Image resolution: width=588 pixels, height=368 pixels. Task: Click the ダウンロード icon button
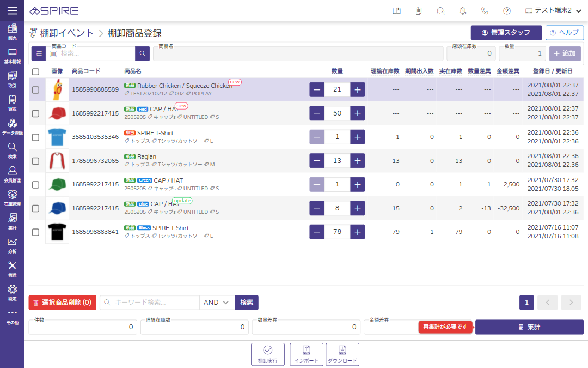tap(342, 354)
